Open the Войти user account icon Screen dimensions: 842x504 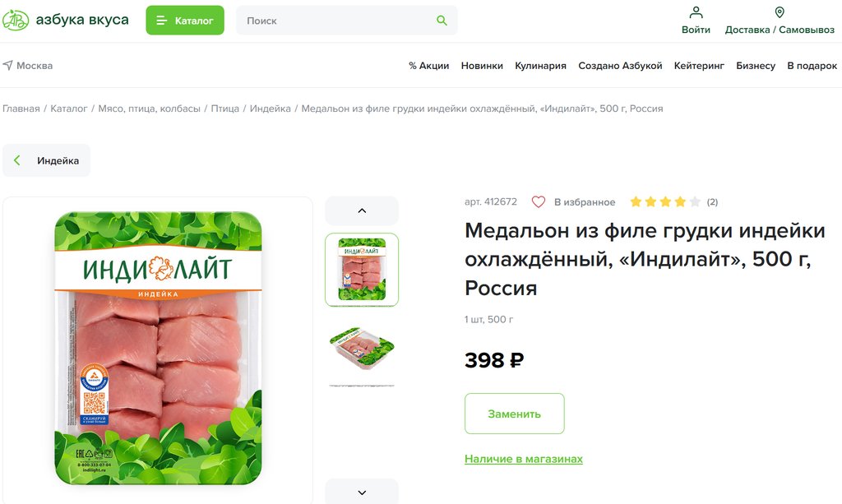(696, 12)
